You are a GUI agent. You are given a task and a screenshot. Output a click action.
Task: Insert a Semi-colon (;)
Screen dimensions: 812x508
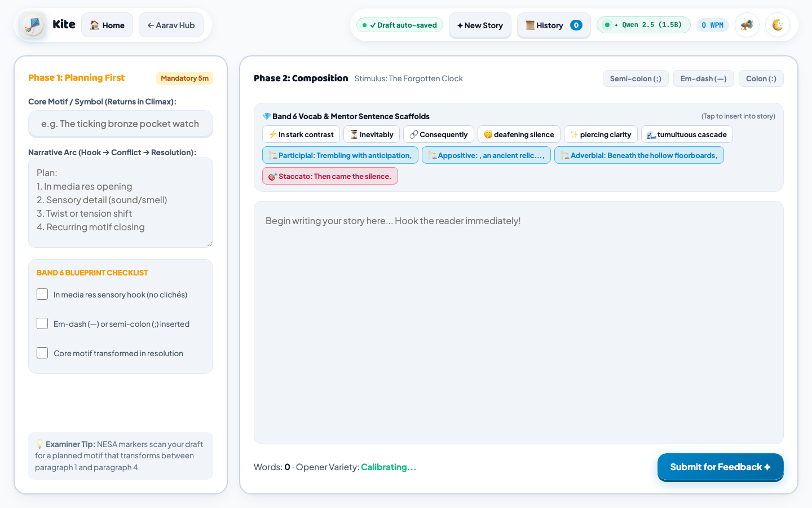point(636,78)
